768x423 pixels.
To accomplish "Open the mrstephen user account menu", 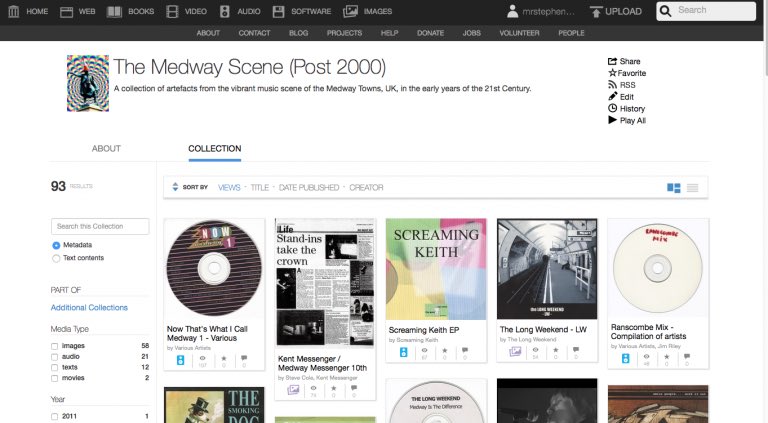I will point(541,11).
